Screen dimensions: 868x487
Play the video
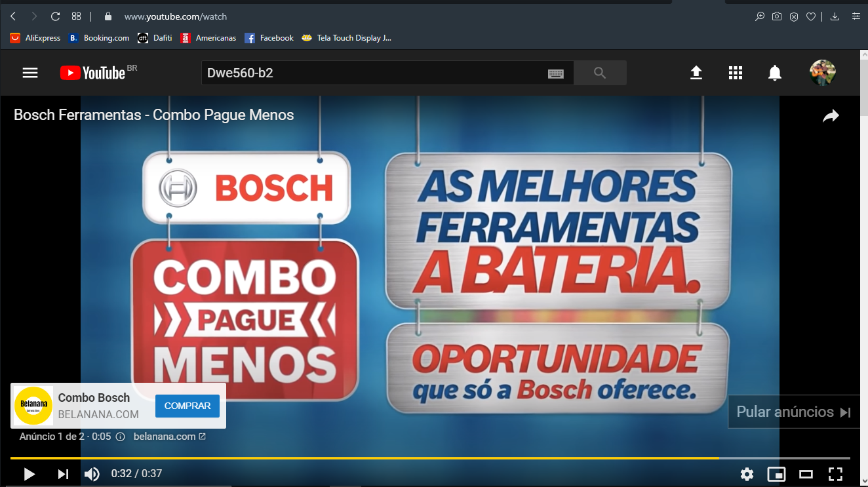point(29,474)
